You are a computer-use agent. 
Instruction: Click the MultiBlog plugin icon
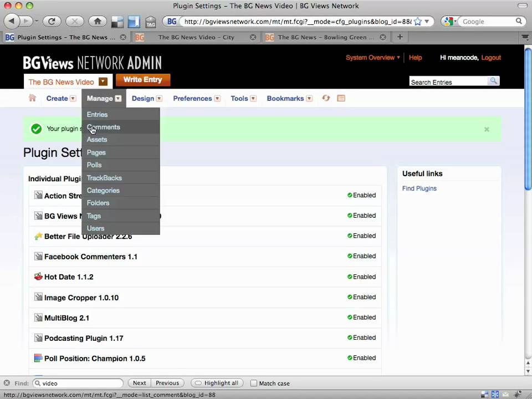(x=38, y=318)
